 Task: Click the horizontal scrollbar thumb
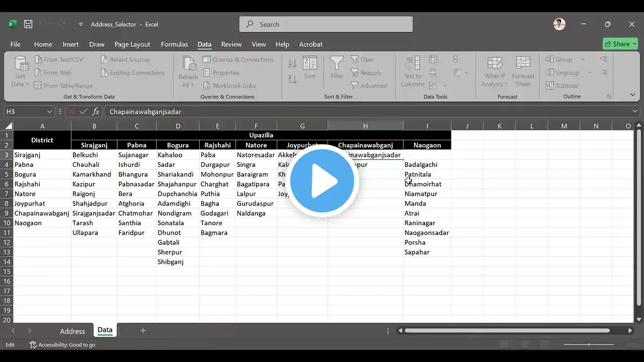coord(507,330)
